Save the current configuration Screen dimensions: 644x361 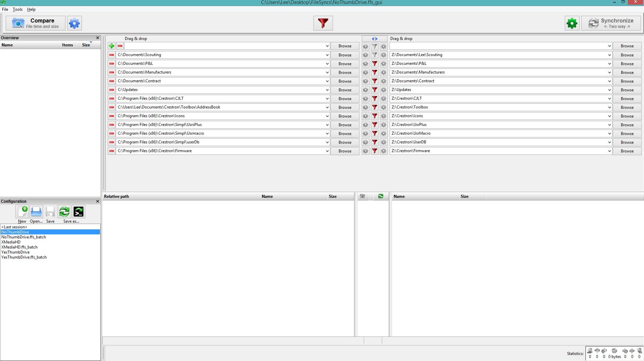click(50, 212)
